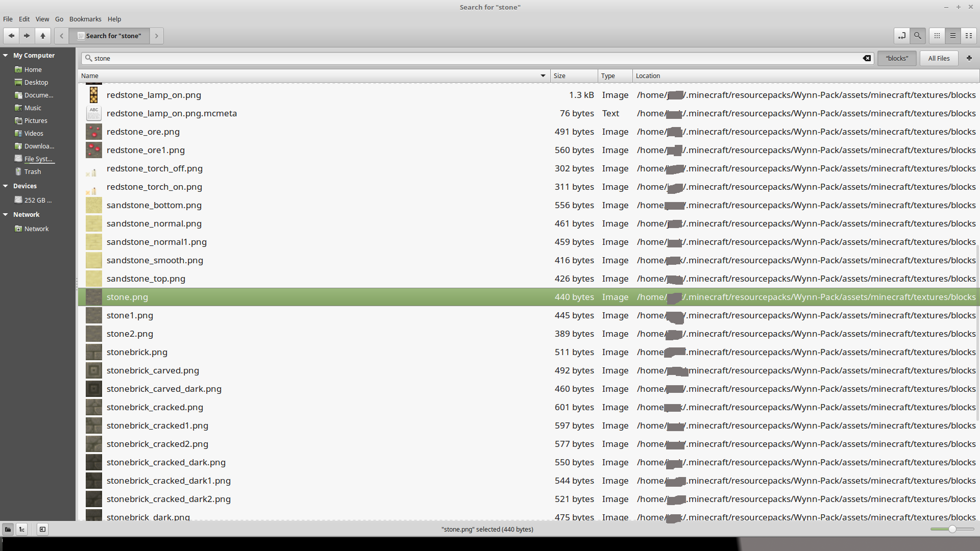Collapse the My Computer section
The width and height of the screenshot is (980, 551).
(6, 56)
